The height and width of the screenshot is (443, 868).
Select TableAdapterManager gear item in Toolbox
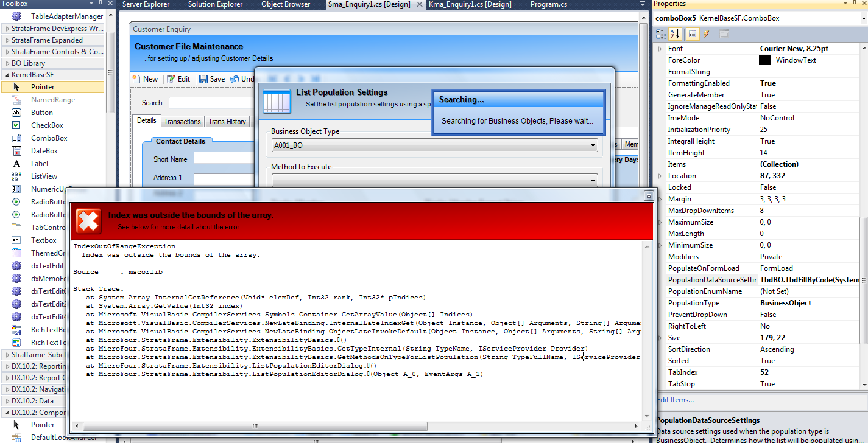click(66, 16)
